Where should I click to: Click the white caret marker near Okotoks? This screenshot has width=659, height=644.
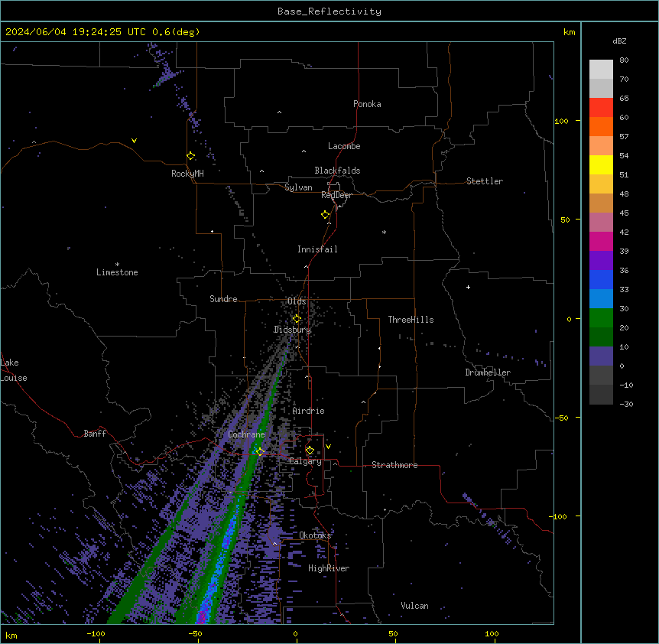[275, 544]
